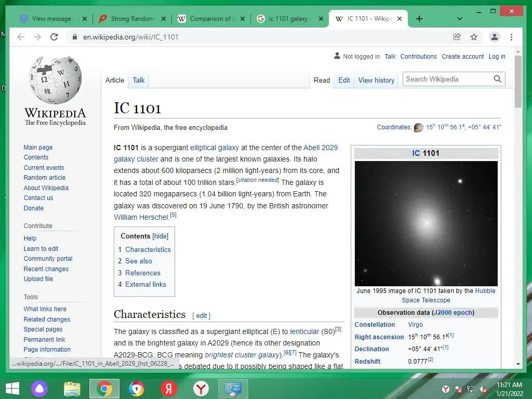Click Create account
This screenshot has width=532, height=399.
pyautogui.click(x=462, y=57)
